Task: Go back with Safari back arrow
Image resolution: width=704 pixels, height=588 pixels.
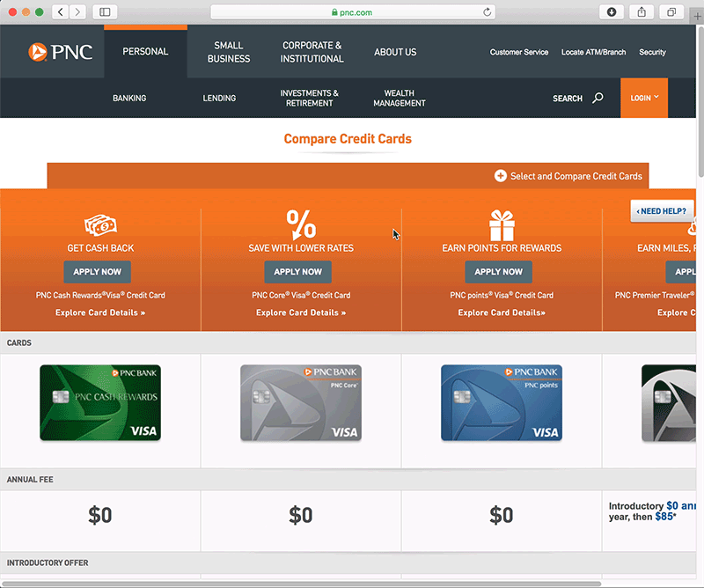Action: [61, 11]
